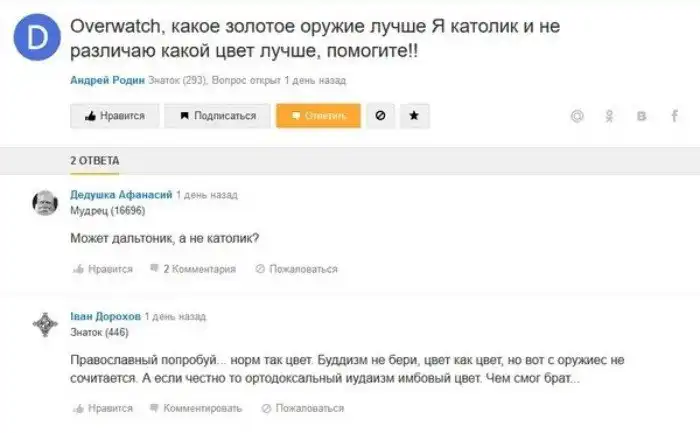Viewport: 700px width, 433px height.
Task: Report the first answer with Пожаловаться
Action: coord(297,269)
